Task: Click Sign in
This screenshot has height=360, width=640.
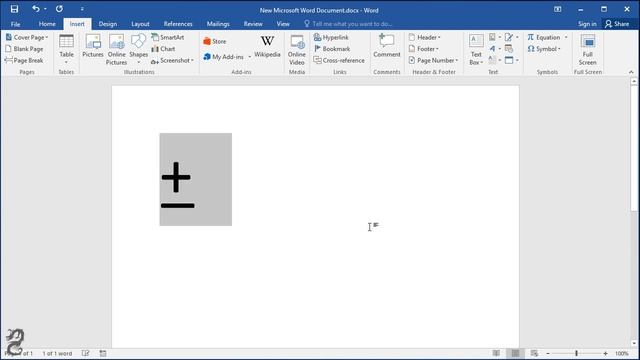Action: pyautogui.click(x=587, y=24)
